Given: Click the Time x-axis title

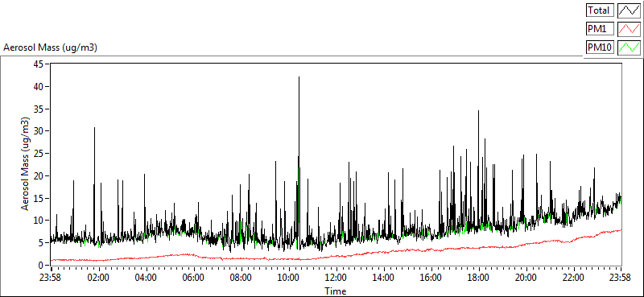Looking at the screenshot, I should (336, 291).
